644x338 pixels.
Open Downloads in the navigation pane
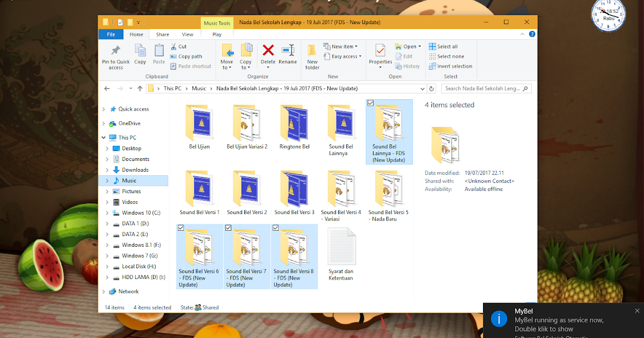pos(135,170)
